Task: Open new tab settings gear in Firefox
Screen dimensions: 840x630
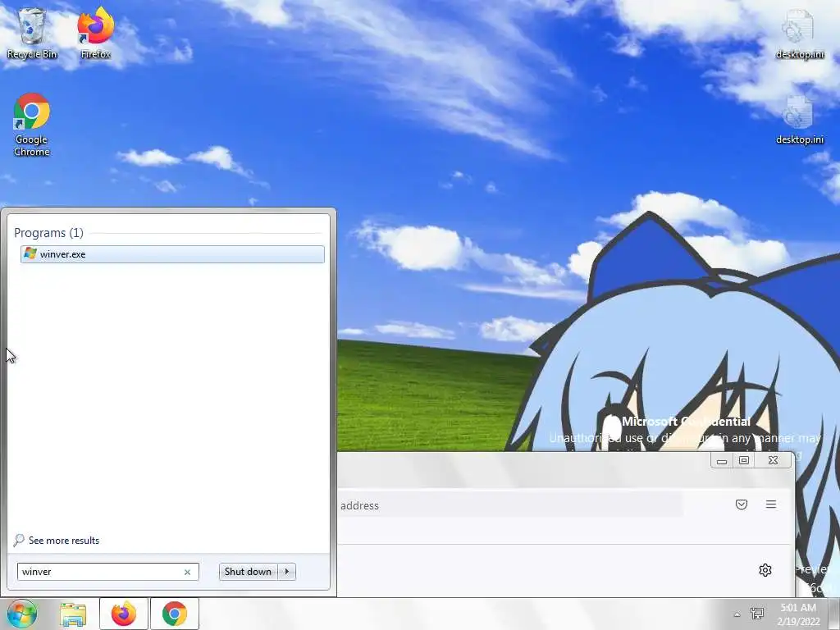Action: pyautogui.click(x=765, y=570)
